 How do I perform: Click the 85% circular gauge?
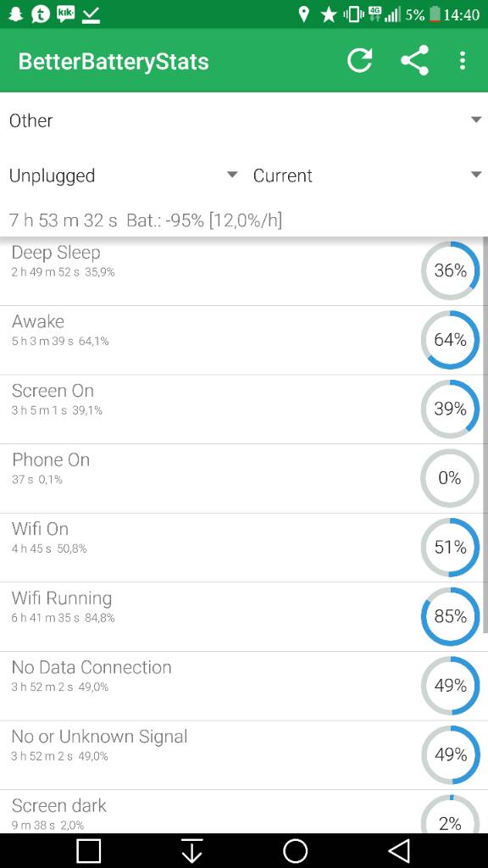pyautogui.click(x=450, y=616)
